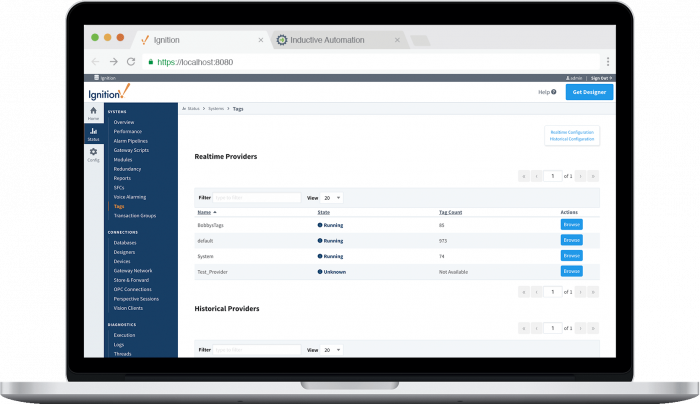Open the Historical Configuration link

[x=572, y=139]
